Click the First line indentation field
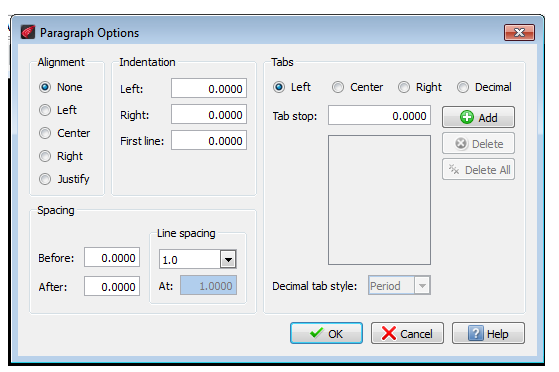This screenshot has width=559, height=372. tap(209, 140)
